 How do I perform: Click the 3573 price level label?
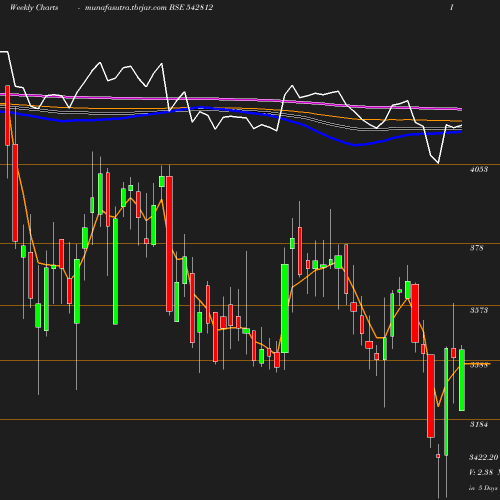click(479, 310)
